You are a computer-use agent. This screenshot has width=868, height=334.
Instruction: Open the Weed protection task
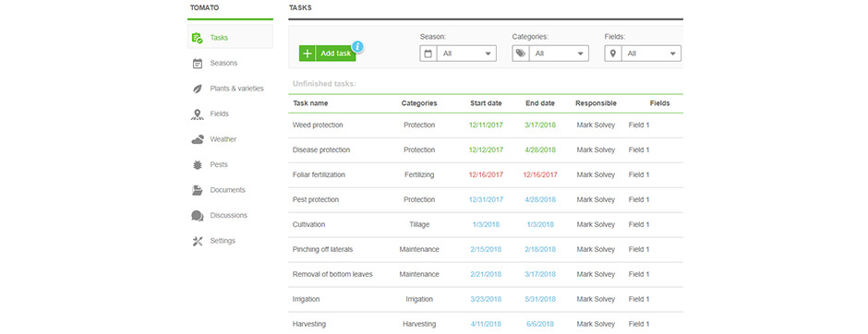[x=318, y=125]
